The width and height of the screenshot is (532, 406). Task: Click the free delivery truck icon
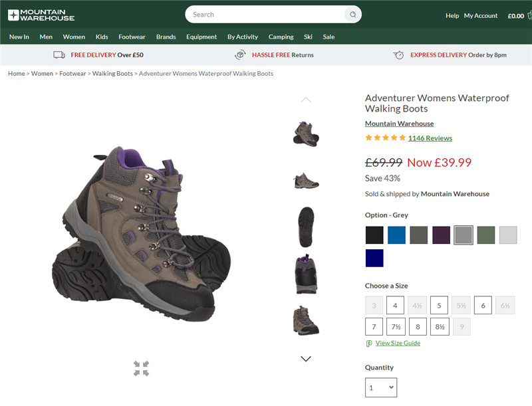pyautogui.click(x=59, y=55)
